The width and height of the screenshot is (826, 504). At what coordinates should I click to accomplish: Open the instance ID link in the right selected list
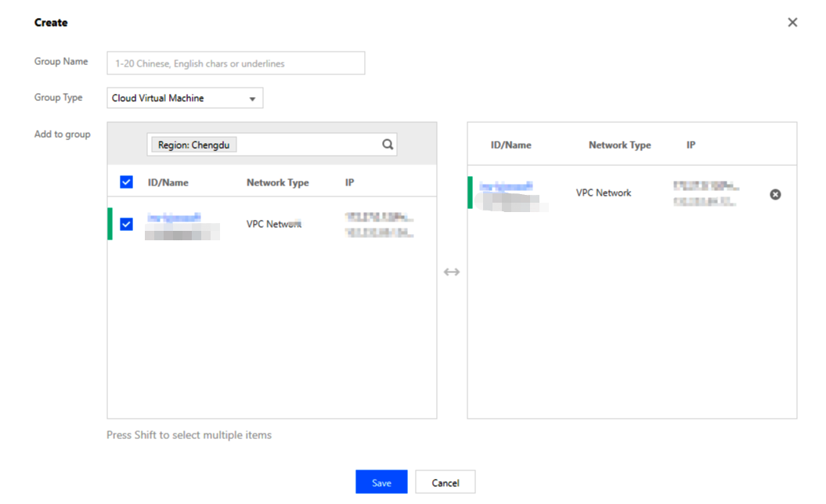506,186
